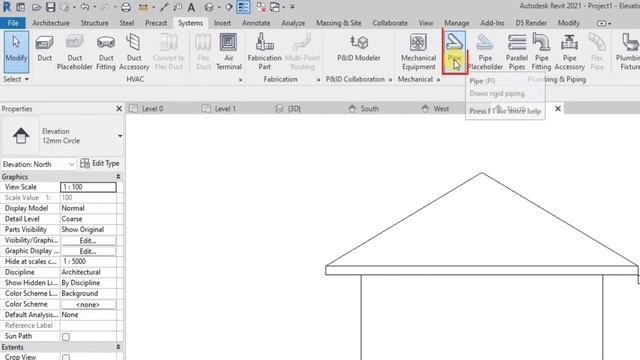This screenshot has height=360, width=640.
Task: Undo the last action
Action: tap(85, 7)
